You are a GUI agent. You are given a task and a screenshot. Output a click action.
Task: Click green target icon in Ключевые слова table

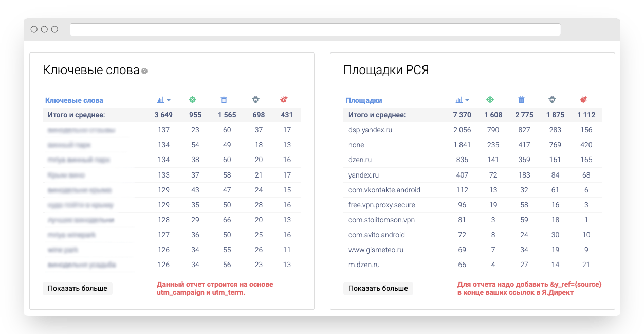[x=192, y=100]
